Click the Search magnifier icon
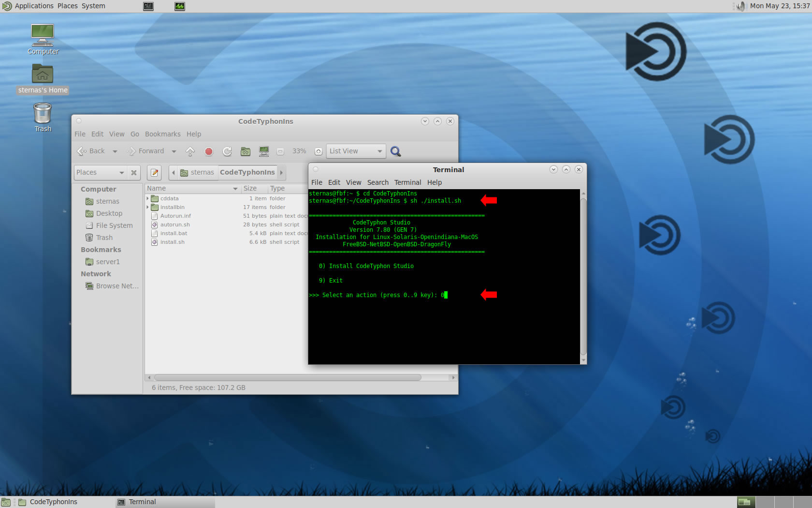 coord(396,151)
